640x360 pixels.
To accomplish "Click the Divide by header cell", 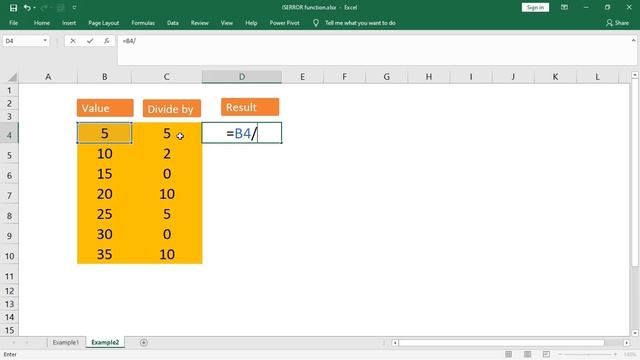I will pyautogui.click(x=171, y=109).
